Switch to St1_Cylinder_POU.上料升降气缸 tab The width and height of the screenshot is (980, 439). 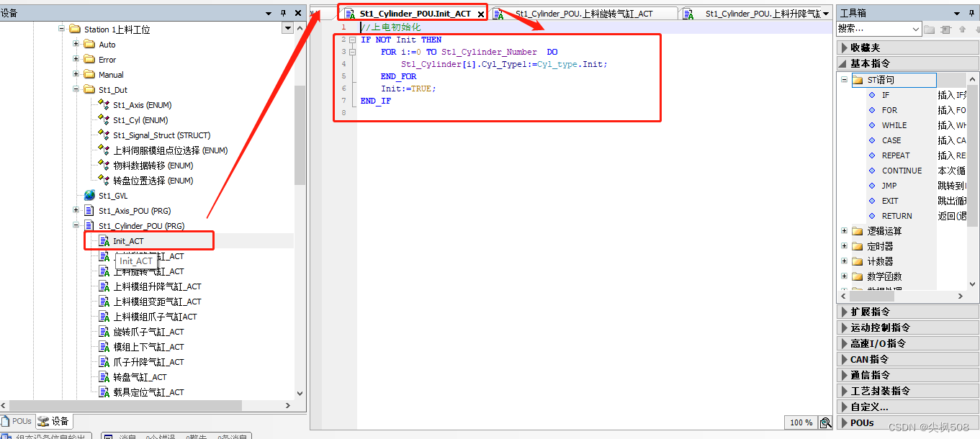click(751, 14)
